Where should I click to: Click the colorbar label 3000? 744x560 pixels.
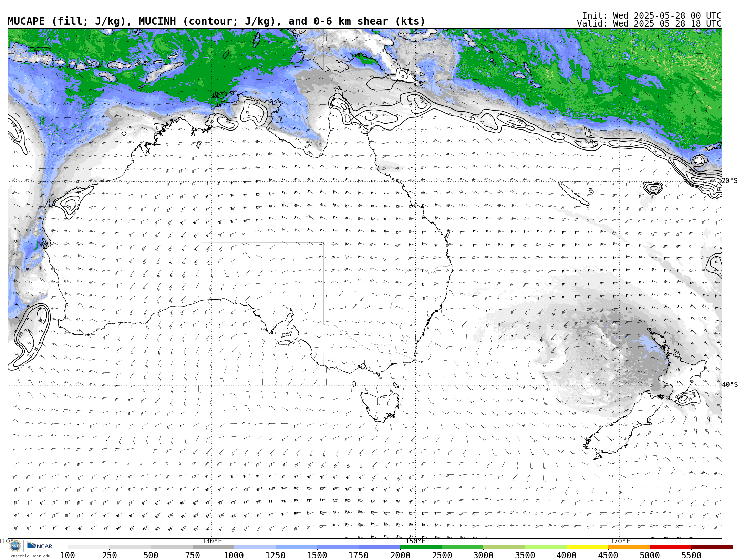pos(483,555)
